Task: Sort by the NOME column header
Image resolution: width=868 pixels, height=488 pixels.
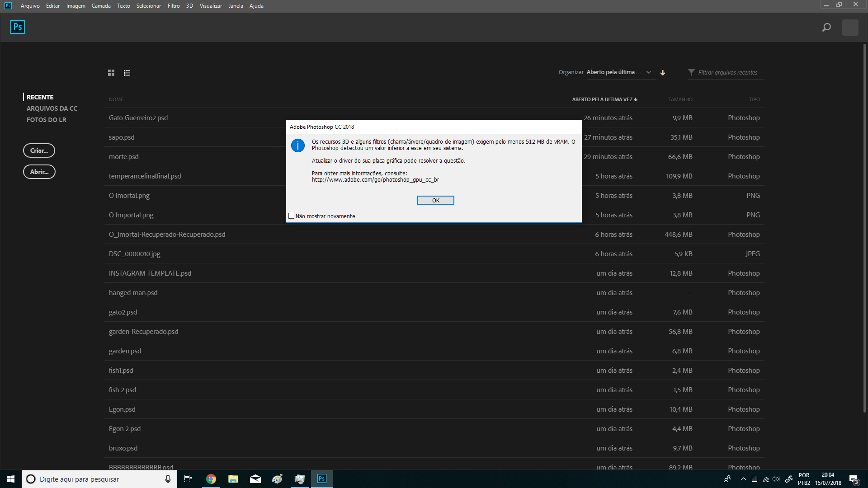Action: click(x=116, y=99)
